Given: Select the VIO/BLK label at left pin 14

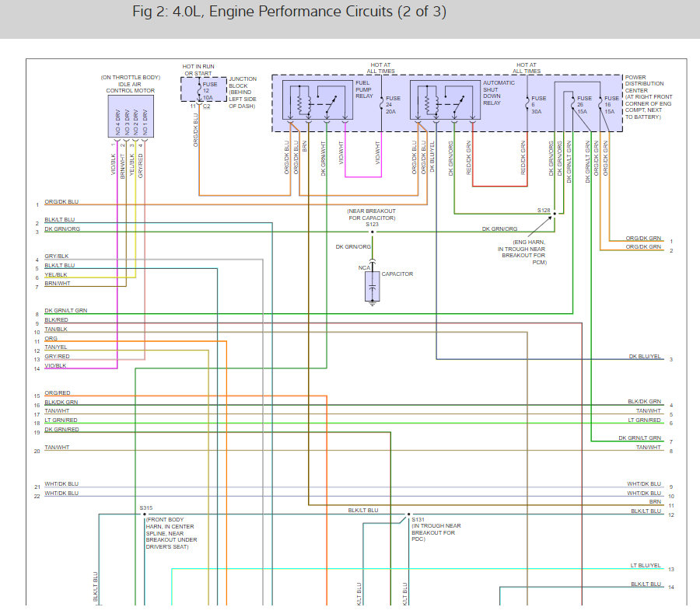Looking at the screenshot, I should (55, 366).
